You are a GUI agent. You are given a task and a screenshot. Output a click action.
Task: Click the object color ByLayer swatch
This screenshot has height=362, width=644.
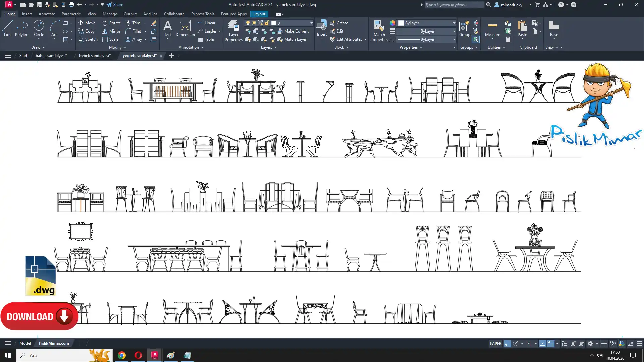[x=401, y=23]
